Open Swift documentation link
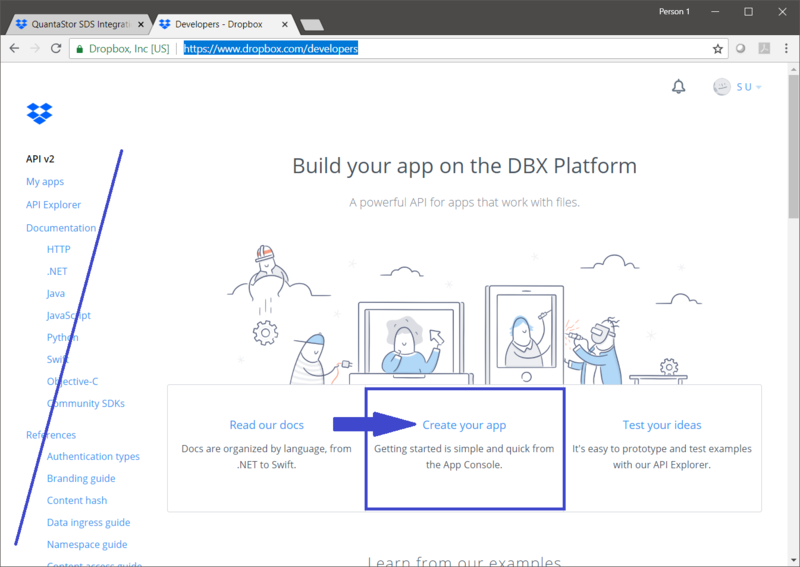 57,359
